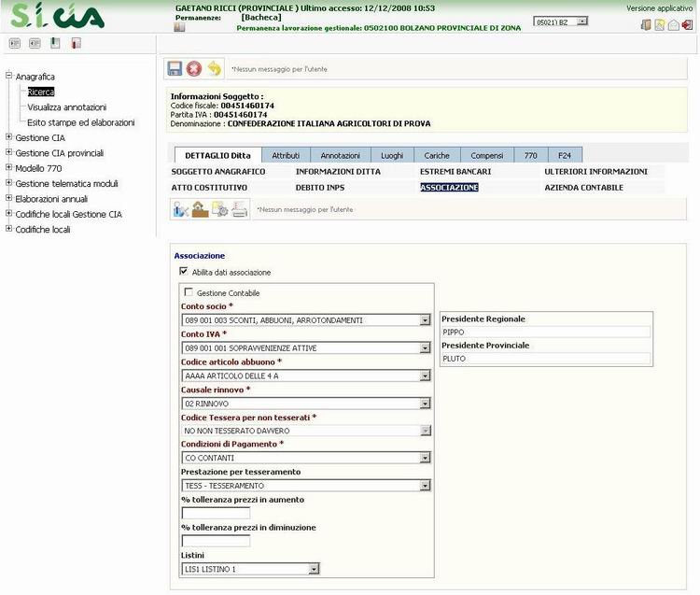Open ULTERIORI INFORMAZIONI section
The width and height of the screenshot is (700, 595).
[x=596, y=172]
